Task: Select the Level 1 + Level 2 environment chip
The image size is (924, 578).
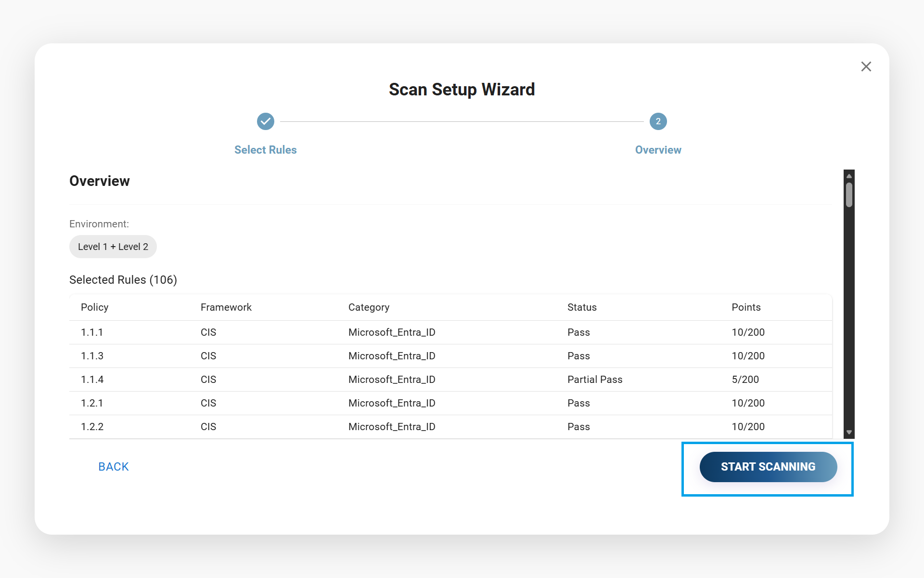Action: pos(113,246)
